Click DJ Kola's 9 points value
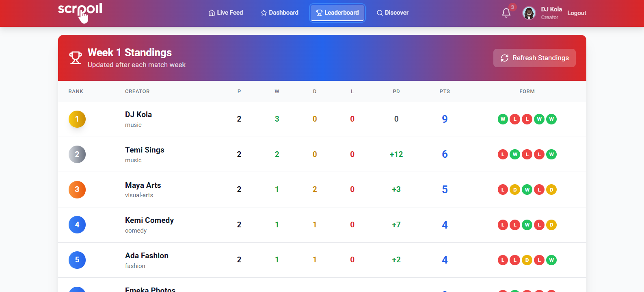 445,119
